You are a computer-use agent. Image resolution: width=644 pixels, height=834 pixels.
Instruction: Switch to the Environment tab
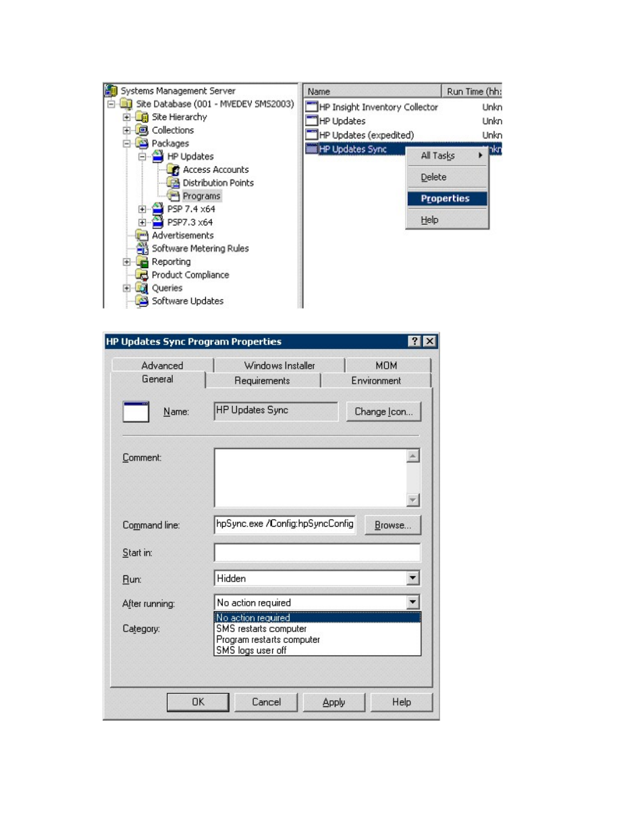point(376,381)
